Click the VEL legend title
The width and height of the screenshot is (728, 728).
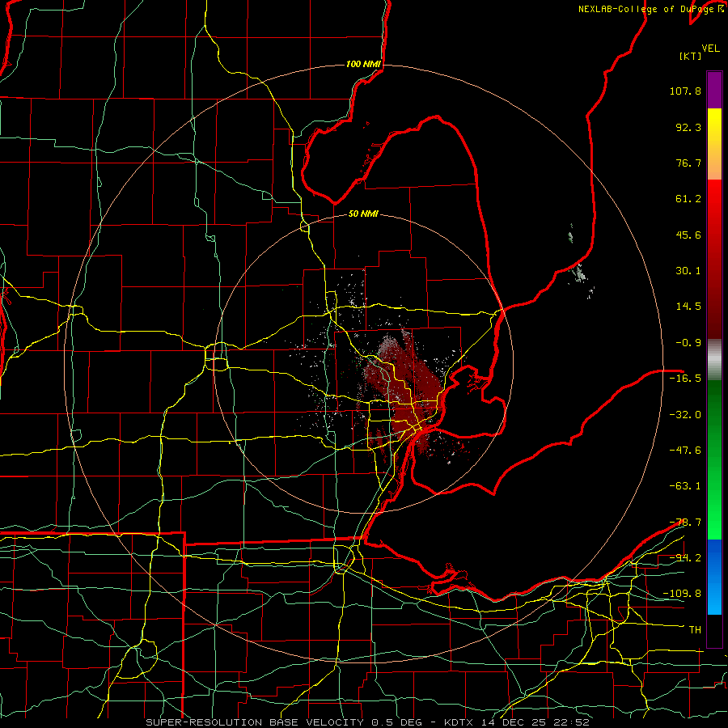pos(711,49)
